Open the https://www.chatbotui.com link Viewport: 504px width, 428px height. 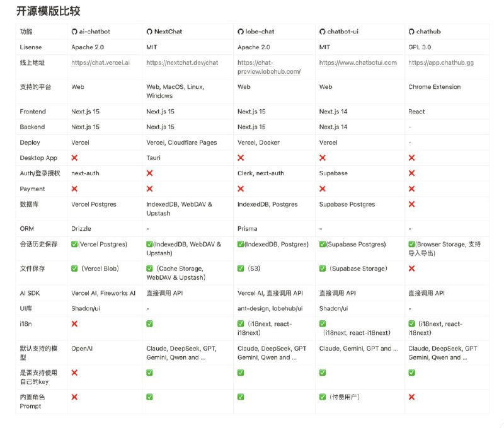358,62
